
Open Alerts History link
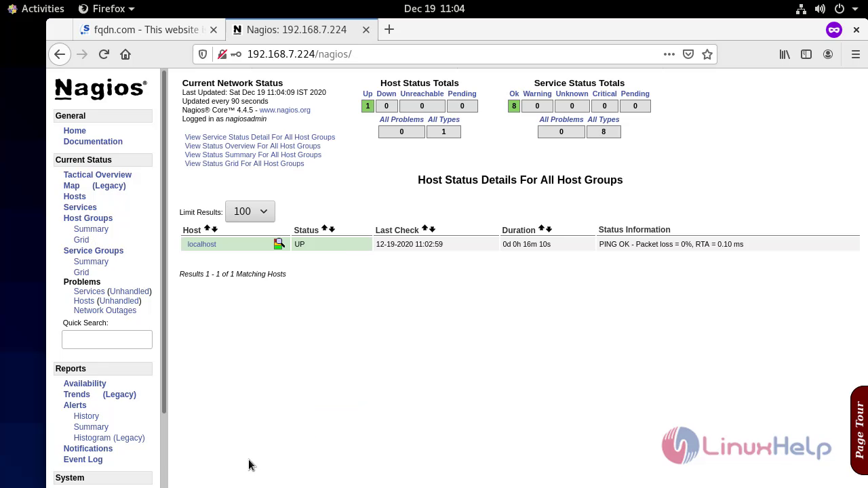pyautogui.click(x=86, y=416)
